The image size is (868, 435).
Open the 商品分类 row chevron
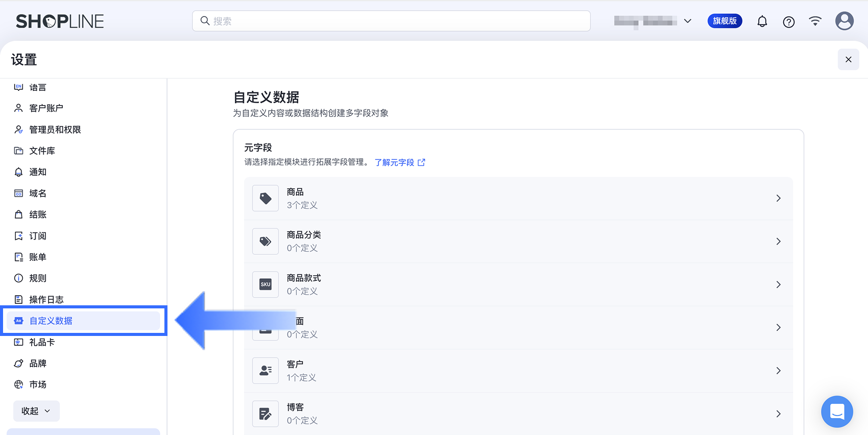(778, 241)
